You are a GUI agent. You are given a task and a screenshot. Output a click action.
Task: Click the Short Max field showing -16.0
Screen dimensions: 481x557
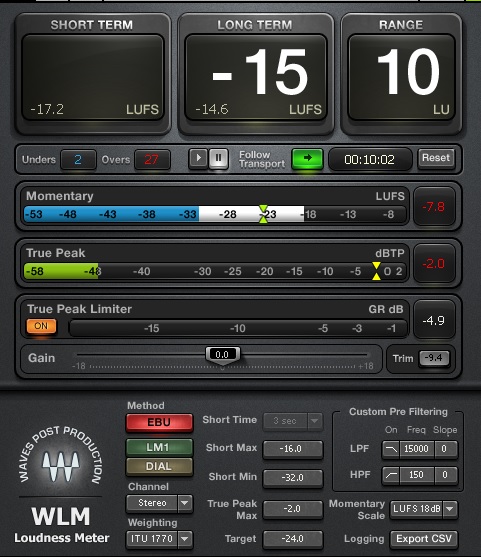coord(293,449)
